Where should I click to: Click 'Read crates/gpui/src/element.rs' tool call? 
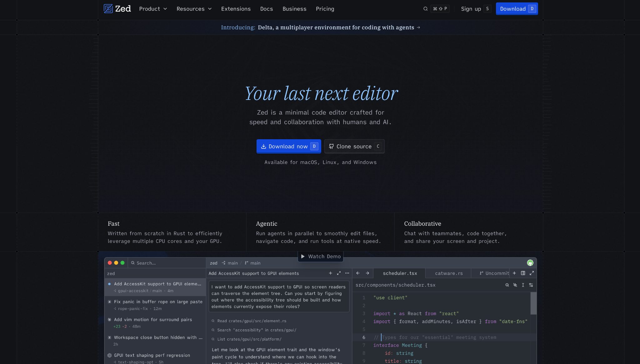[249, 321]
